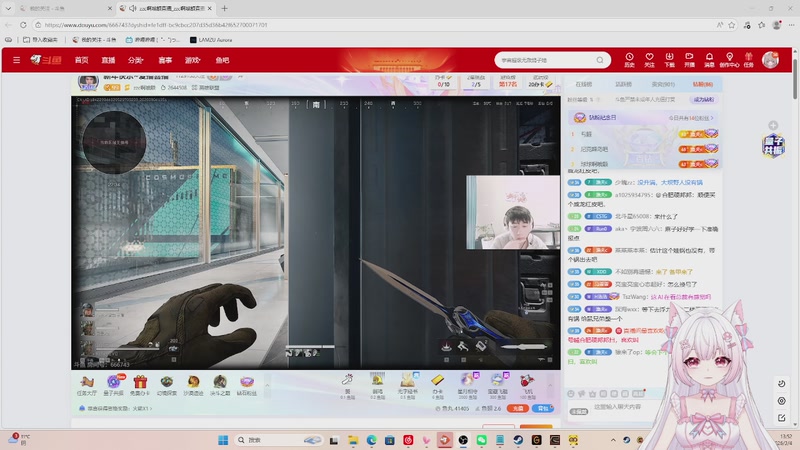Image resolution: width=800 pixels, height=450 pixels.
Task: Open the Windows Start button
Action: pos(223,440)
